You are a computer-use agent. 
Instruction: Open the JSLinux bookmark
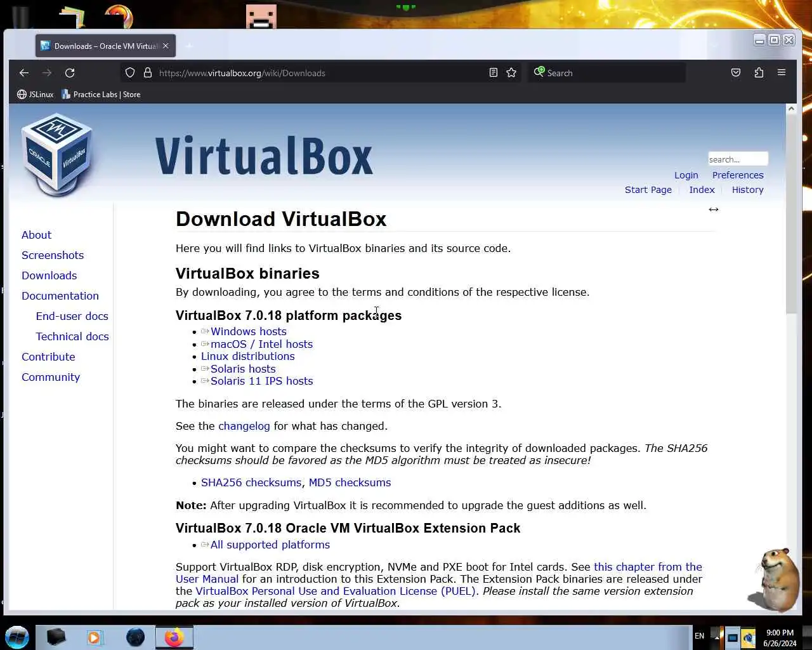coord(36,95)
